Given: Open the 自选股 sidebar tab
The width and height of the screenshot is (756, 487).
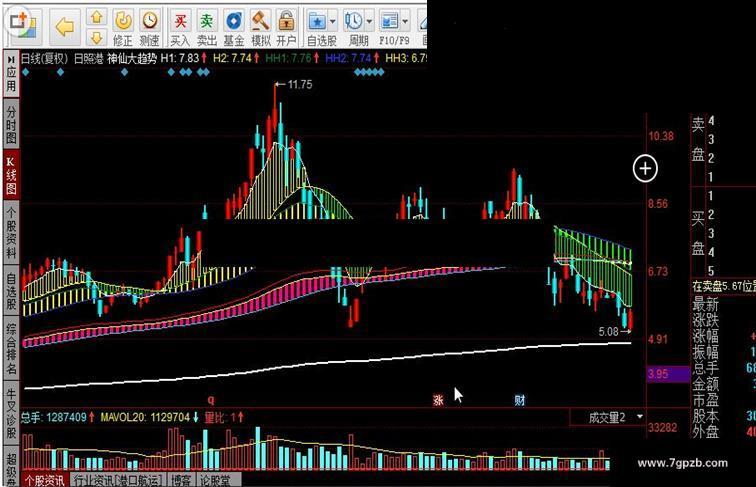Looking at the screenshot, I should (x=11, y=291).
